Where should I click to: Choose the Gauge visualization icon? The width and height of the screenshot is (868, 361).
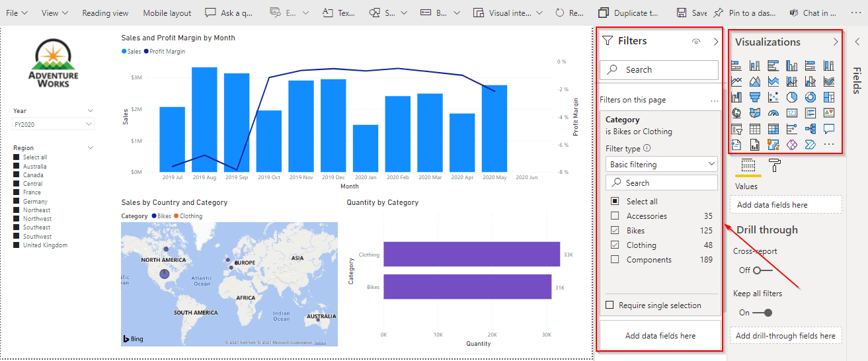coord(773,113)
